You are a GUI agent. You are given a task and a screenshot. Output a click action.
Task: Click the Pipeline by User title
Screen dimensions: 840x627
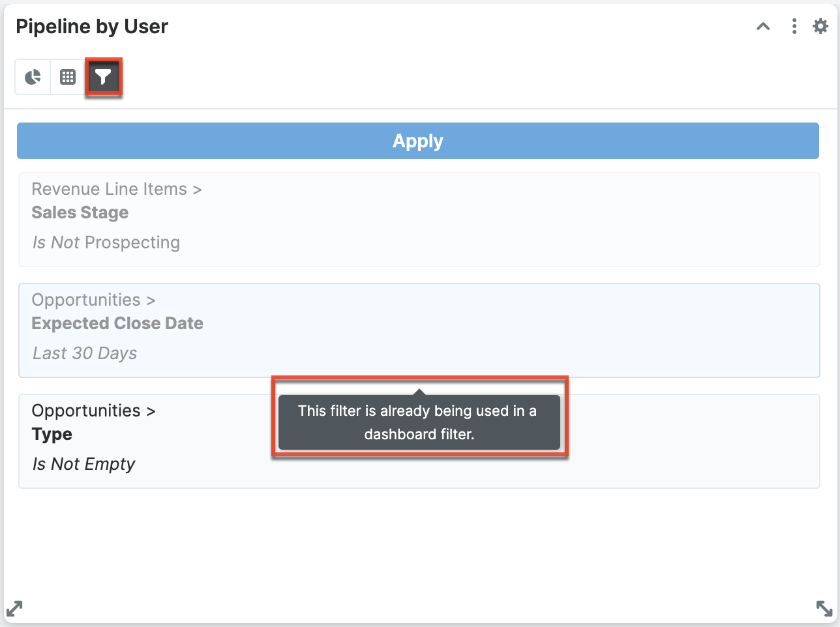click(x=91, y=26)
